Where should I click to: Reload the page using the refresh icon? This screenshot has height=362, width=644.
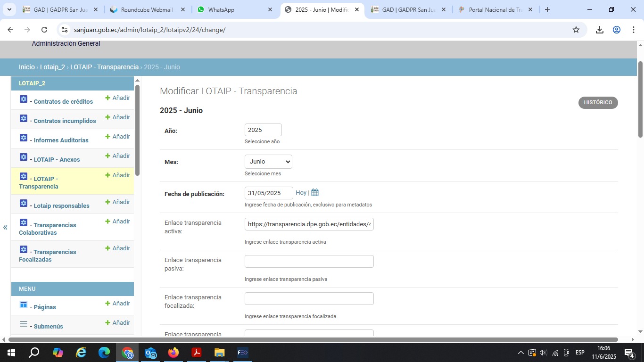point(44,30)
